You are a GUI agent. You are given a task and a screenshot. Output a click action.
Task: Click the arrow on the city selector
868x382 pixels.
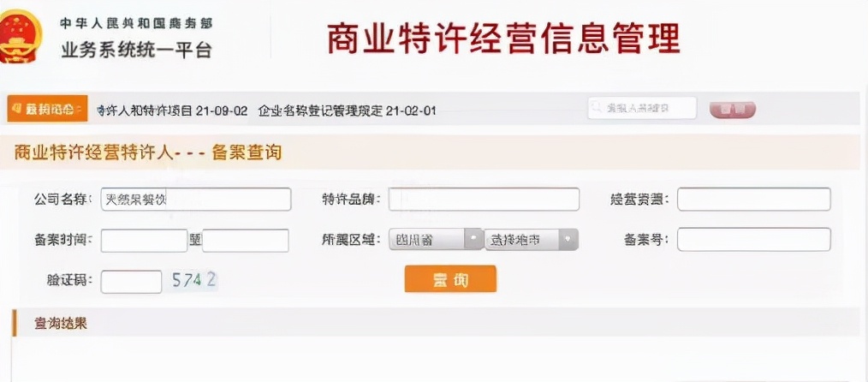(x=568, y=240)
